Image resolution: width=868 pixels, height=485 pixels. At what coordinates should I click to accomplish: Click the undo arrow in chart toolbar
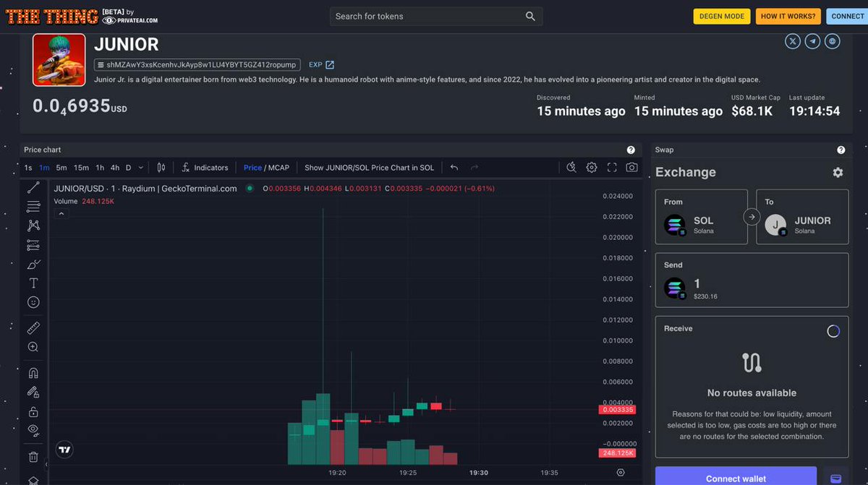454,168
